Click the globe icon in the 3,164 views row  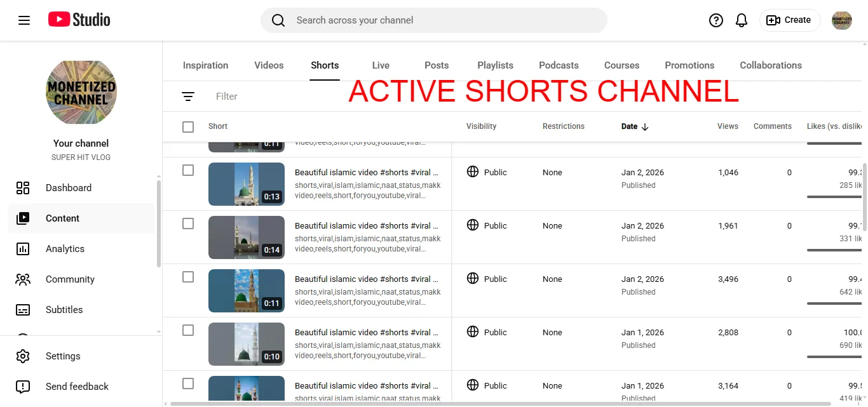[473, 385]
